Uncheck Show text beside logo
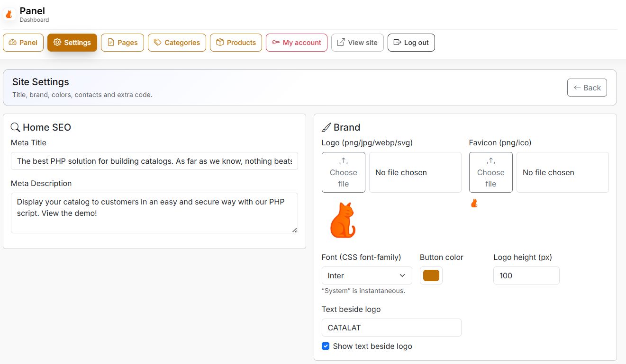This screenshot has width=626, height=364. 326,346
